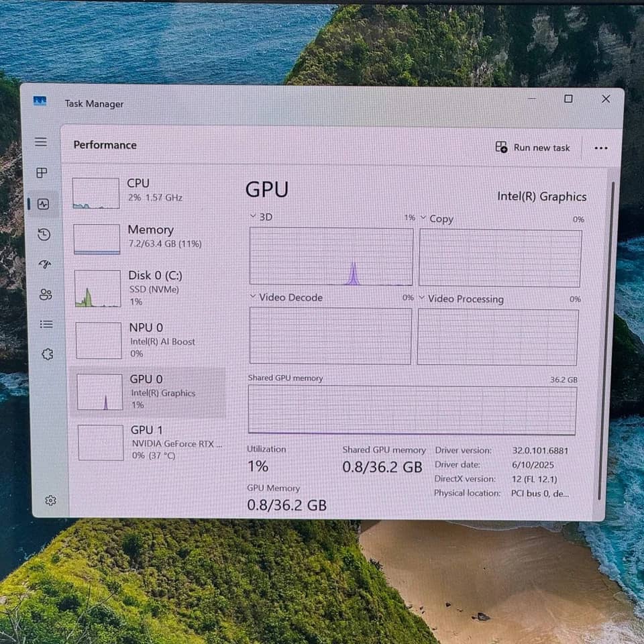Click the Video Decode usage graph
This screenshot has width=644, height=644.
tap(330, 335)
